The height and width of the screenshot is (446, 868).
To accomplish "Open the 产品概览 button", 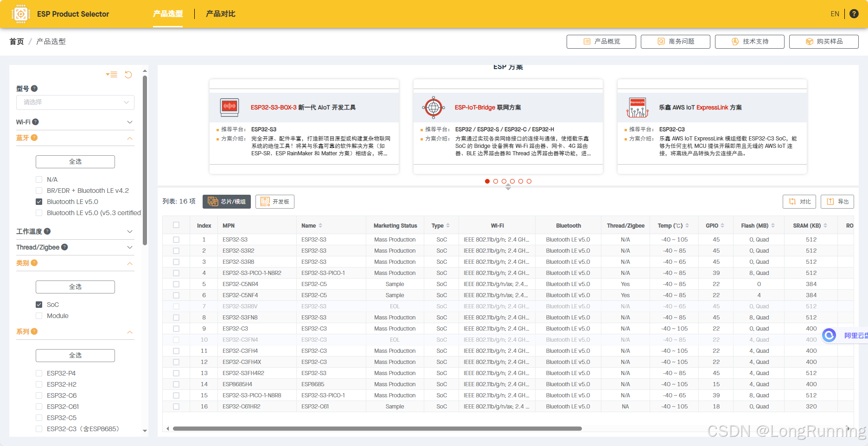I will 601,42.
